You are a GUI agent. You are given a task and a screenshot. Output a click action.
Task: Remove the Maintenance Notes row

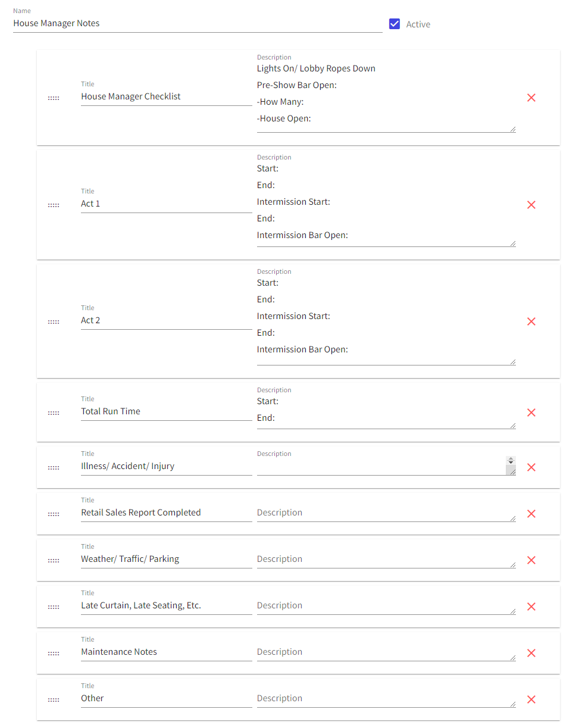[x=531, y=653]
